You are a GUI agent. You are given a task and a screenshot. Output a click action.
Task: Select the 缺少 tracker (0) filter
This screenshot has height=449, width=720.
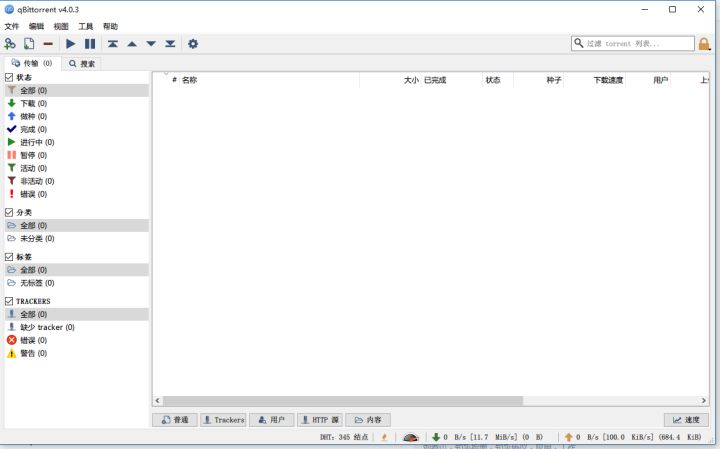pos(77,327)
